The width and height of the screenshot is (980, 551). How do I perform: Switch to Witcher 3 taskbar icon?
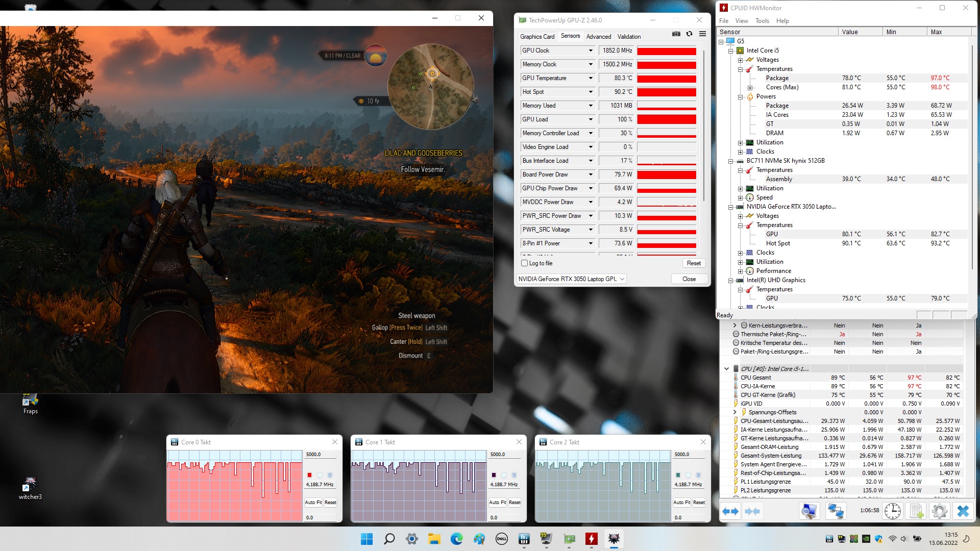(614, 539)
